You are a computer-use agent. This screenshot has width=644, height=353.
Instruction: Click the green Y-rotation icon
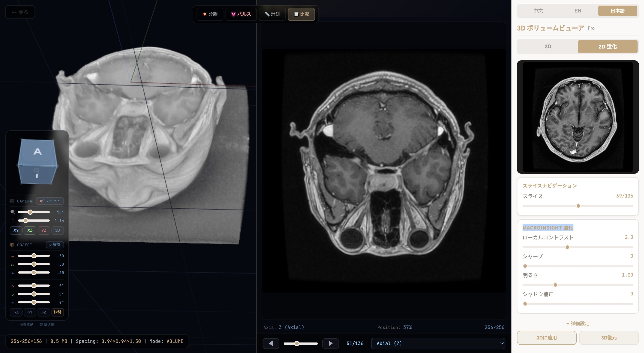[x=13, y=294]
